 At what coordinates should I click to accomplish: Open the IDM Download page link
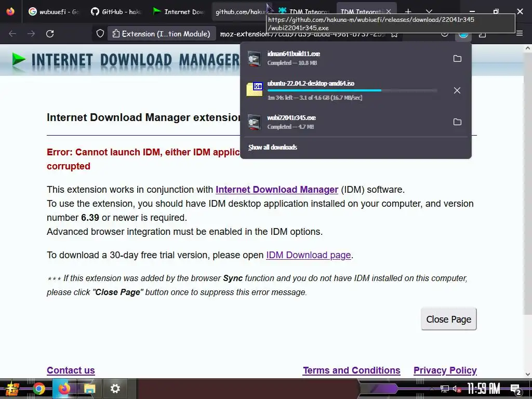click(309, 255)
